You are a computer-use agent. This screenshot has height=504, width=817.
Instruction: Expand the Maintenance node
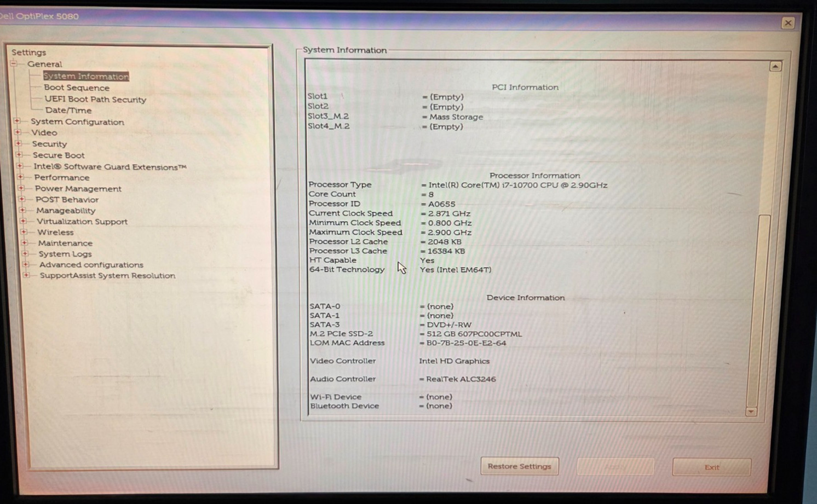pyautogui.click(x=24, y=242)
